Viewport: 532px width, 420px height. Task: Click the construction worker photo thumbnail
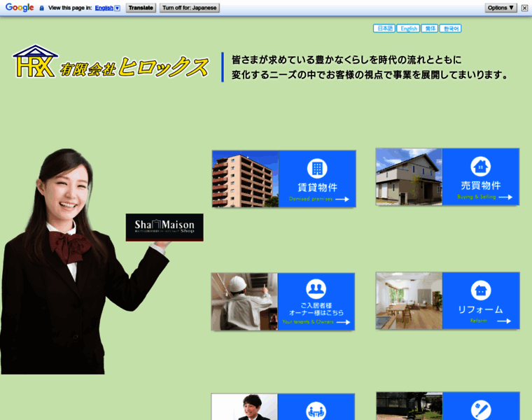(244, 302)
